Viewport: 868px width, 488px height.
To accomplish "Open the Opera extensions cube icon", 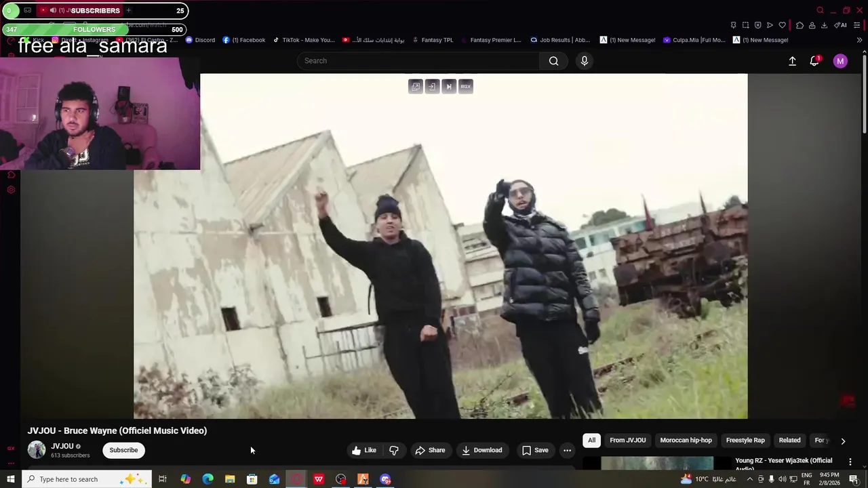I will [800, 25].
